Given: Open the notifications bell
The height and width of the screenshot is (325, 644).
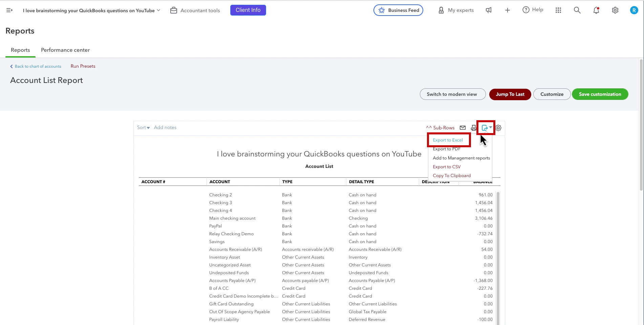Looking at the screenshot, I should coord(596,10).
